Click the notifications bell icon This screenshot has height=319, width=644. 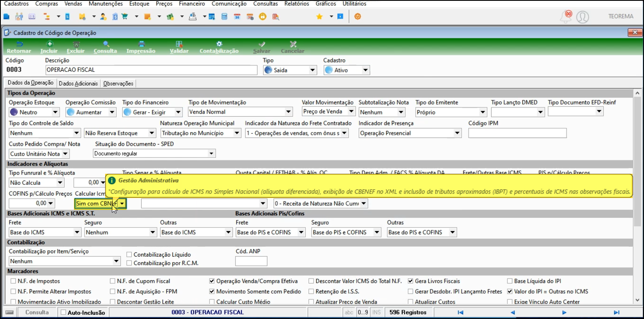566,17
